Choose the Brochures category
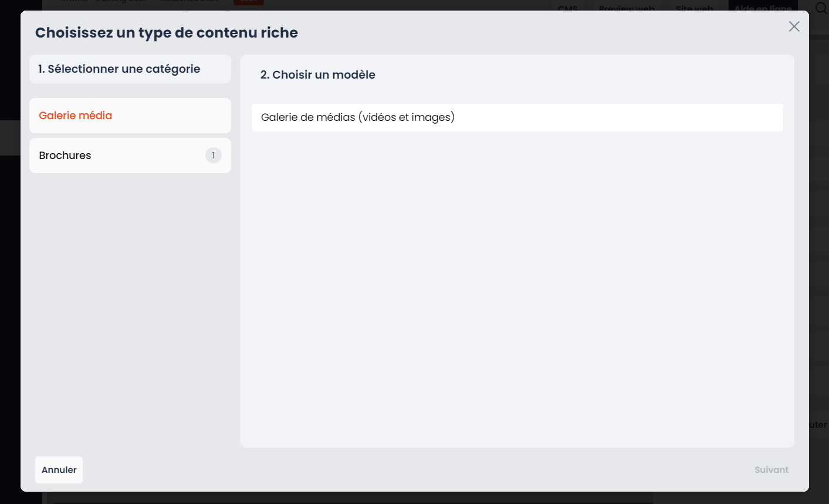This screenshot has width=829, height=504. [130, 155]
